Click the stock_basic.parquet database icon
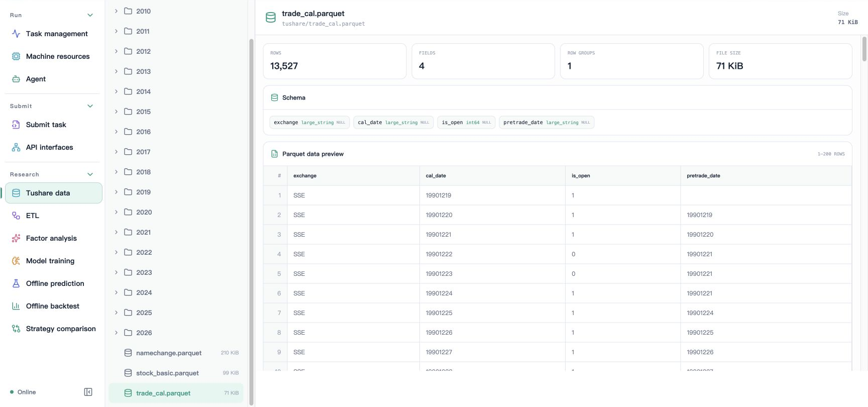868x407 pixels. pyautogui.click(x=128, y=373)
